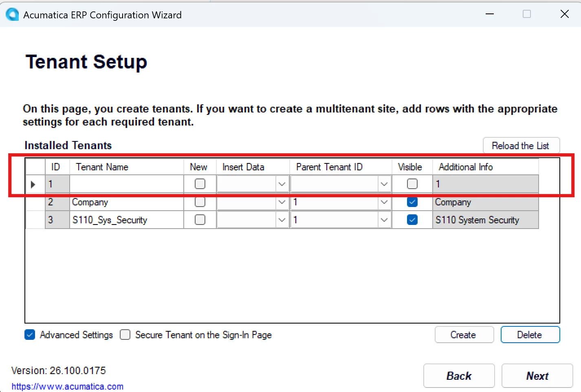Click the Parent Tenant ID column header
The width and height of the screenshot is (581, 392).
(341, 167)
